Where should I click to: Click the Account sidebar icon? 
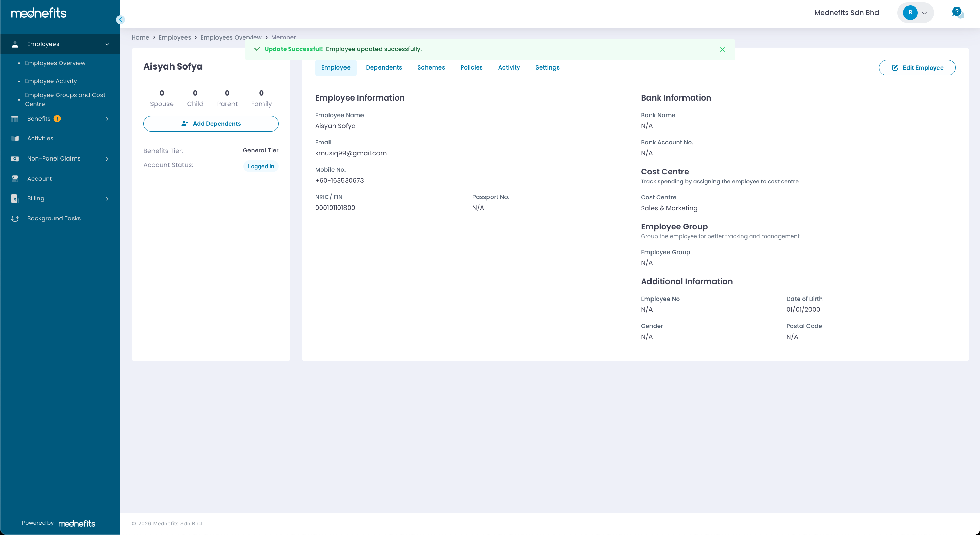(x=15, y=179)
